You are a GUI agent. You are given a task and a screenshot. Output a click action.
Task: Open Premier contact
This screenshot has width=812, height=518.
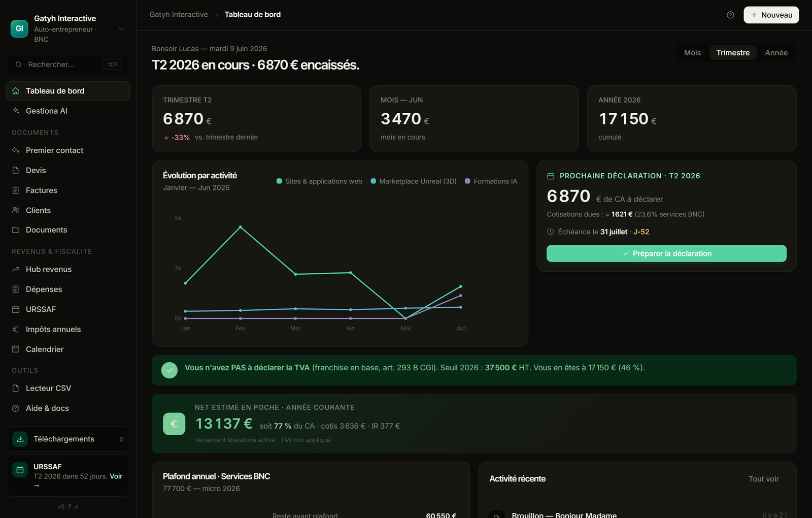pyautogui.click(x=68, y=150)
